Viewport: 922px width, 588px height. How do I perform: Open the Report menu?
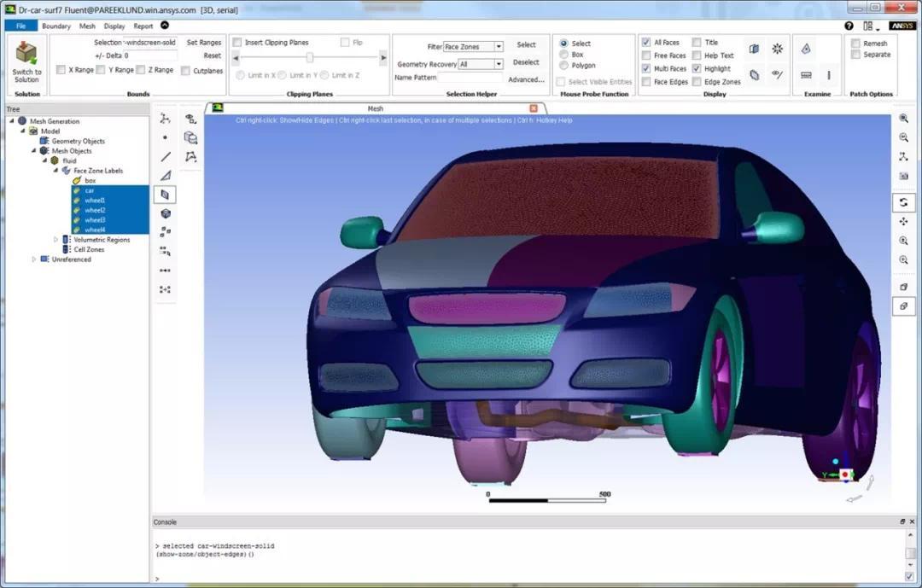(x=143, y=26)
